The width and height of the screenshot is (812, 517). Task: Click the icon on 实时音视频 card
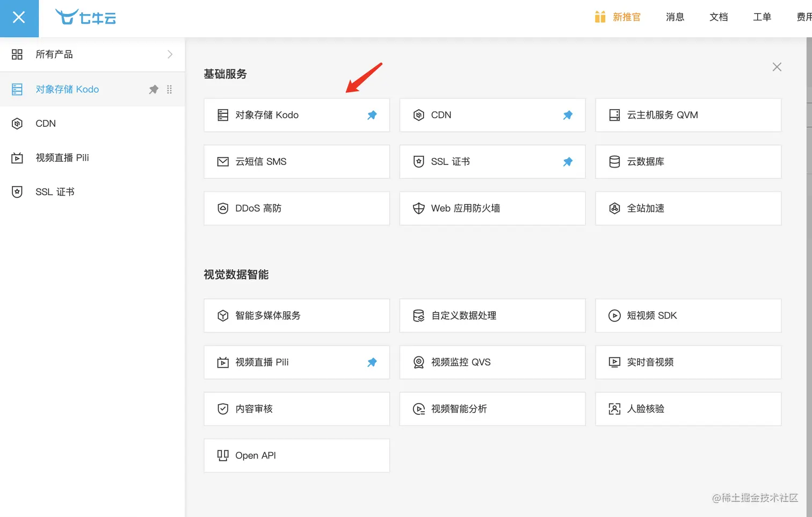(x=614, y=363)
